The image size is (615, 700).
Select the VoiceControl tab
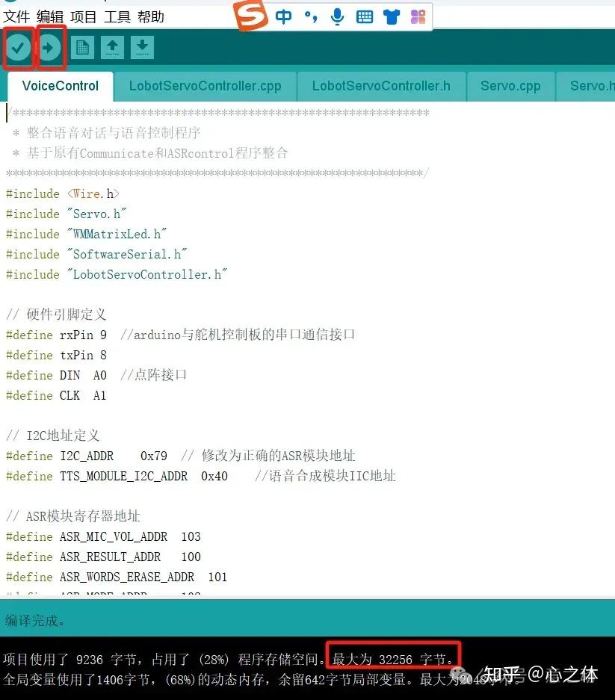pos(60,86)
